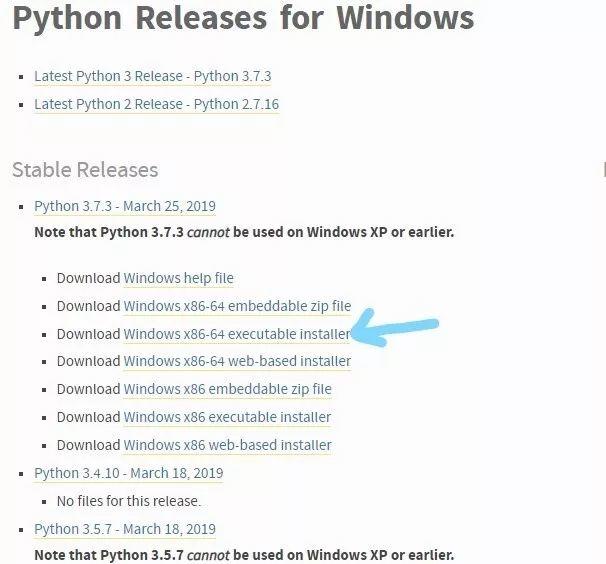Download Windows x86 web-based installer
The image size is (606, 564).
tap(227, 445)
